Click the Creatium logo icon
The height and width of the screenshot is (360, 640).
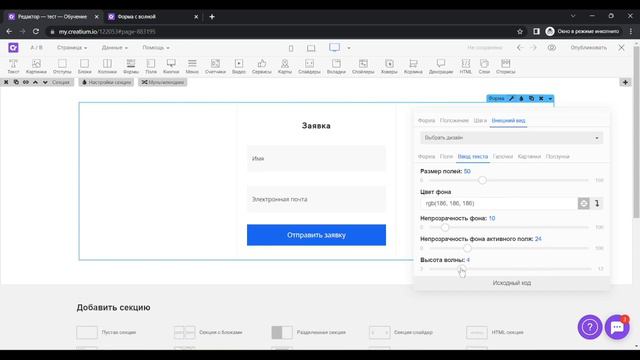coord(13,48)
